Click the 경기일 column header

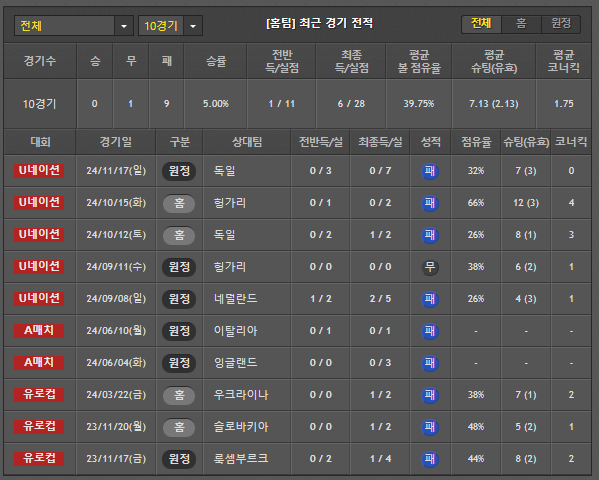(116, 142)
